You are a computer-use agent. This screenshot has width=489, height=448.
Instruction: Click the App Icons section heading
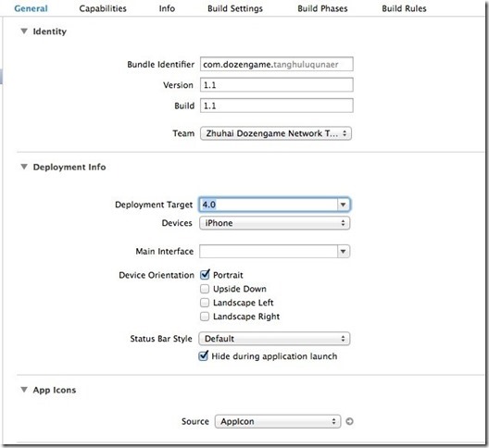pos(55,390)
